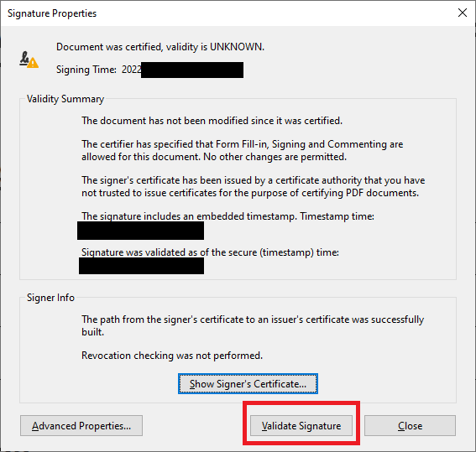
Task: Click the untrusted certificate authority paragraph
Action: [254, 186]
